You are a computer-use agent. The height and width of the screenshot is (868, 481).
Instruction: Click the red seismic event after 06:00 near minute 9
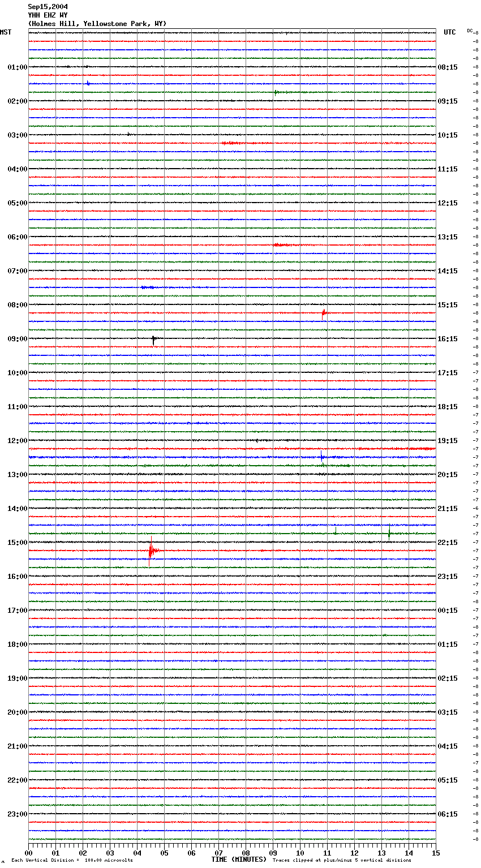tap(283, 245)
